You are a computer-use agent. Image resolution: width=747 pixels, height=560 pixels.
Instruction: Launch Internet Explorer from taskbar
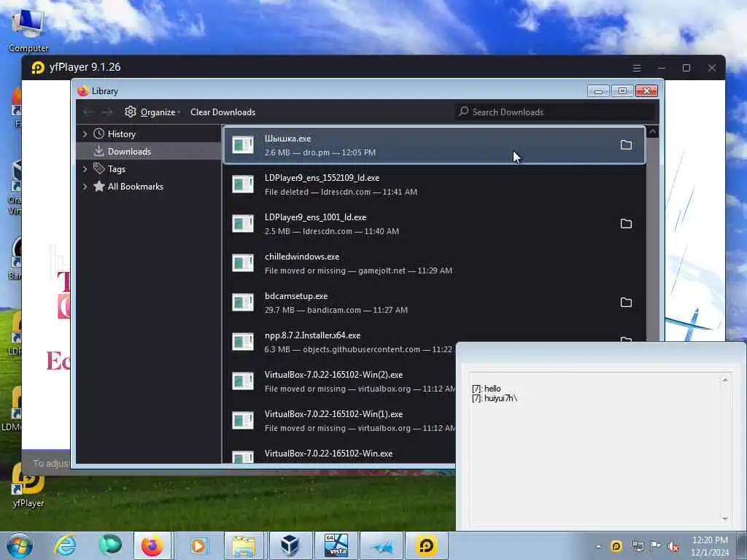point(65,545)
